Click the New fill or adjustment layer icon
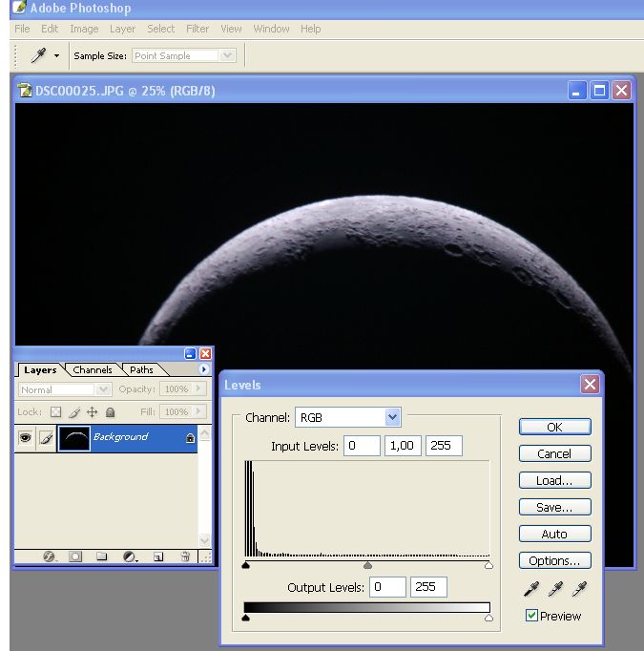Screen dimensions: 644x651 [x=130, y=556]
